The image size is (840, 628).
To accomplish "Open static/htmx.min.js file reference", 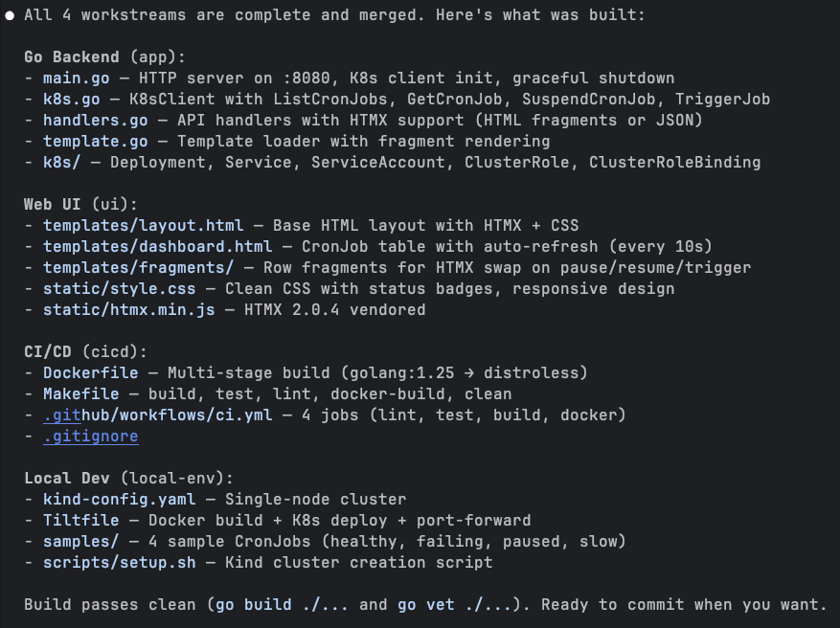I will pos(128,310).
